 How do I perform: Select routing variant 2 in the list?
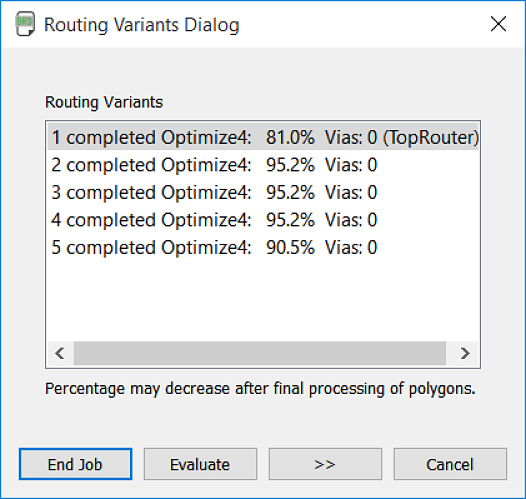pyautogui.click(x=263, y=165)
